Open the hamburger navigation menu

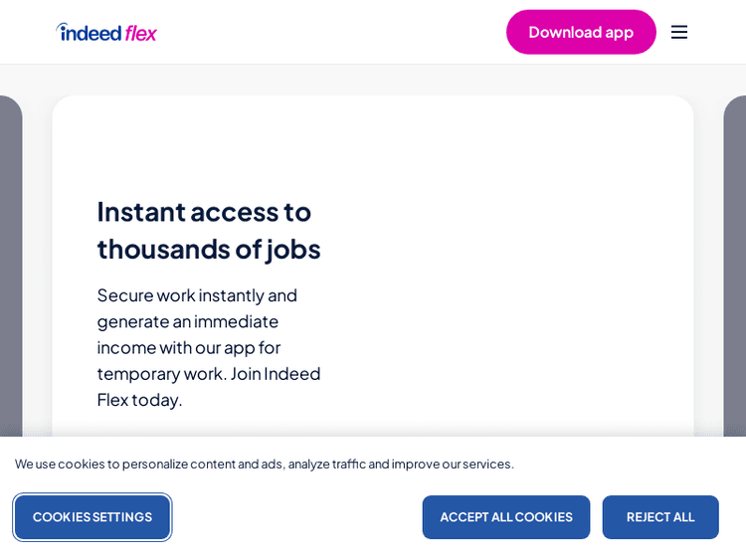[x=679, y=32]
